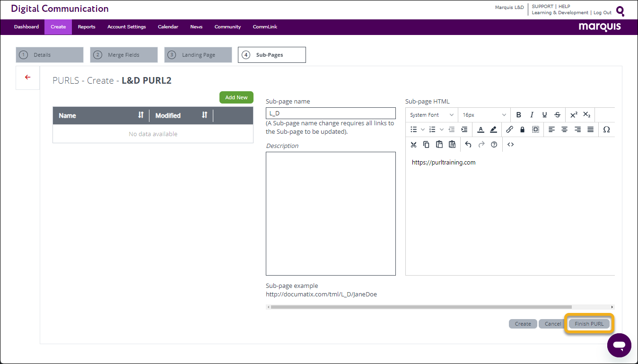Go to step 2 Merge Fields tab
This screenshot has width=638, height=364.
[124, 55]
